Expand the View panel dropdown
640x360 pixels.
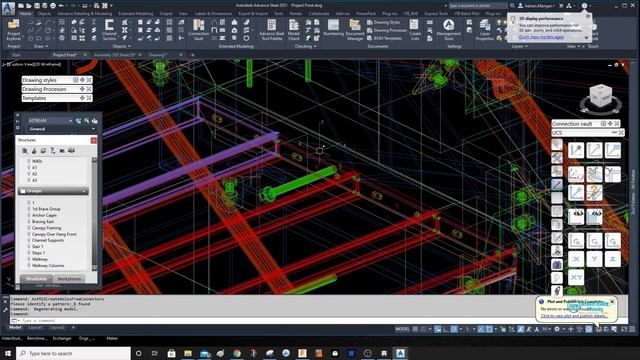pyautogui.click(x=573, y=47)
